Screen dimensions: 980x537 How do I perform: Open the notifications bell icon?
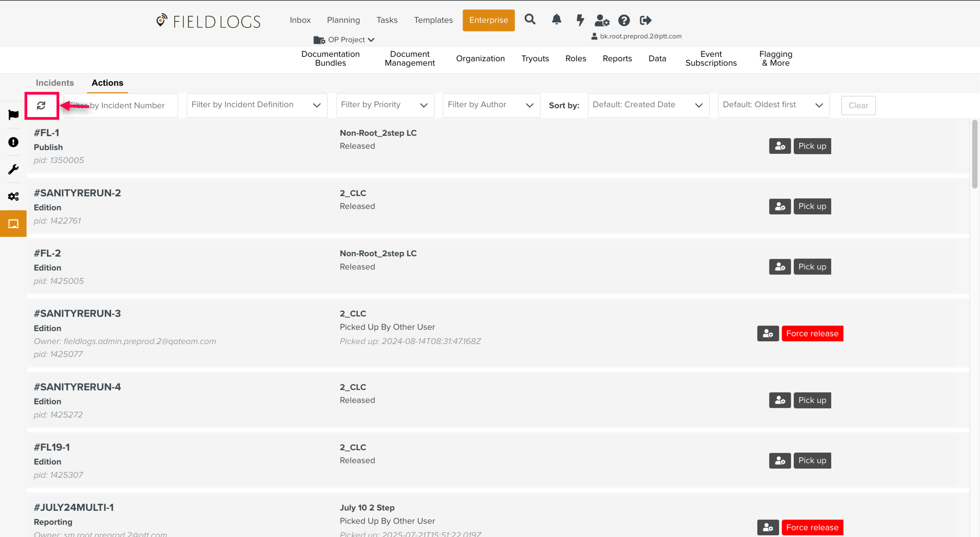tap(556, 19)
